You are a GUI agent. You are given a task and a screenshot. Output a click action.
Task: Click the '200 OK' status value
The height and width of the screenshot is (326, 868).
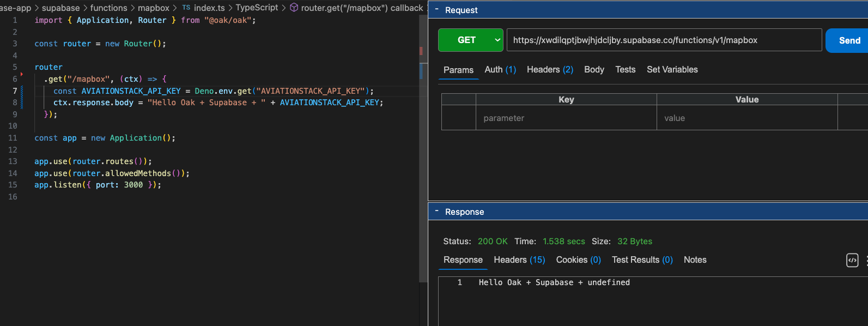pos(493,242)
